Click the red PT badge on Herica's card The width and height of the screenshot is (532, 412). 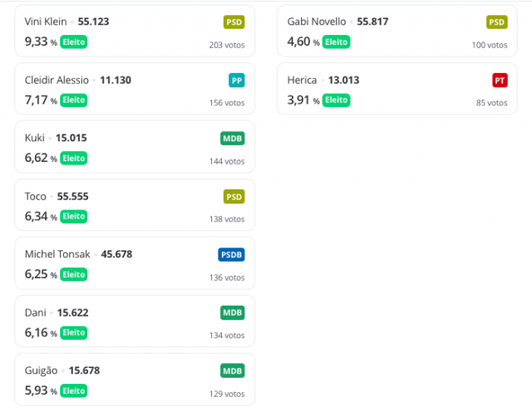(500, 81)
